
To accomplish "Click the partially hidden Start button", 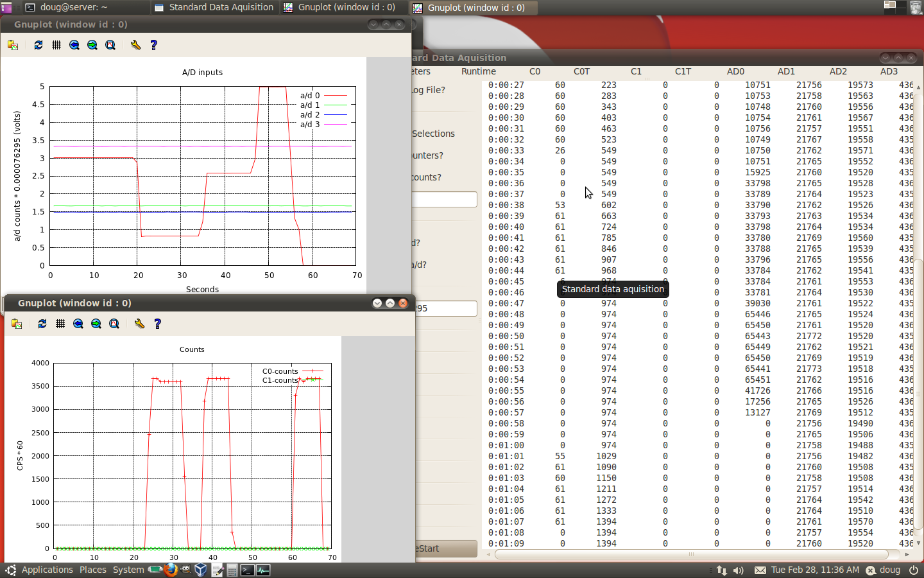I will coord(446,548).
